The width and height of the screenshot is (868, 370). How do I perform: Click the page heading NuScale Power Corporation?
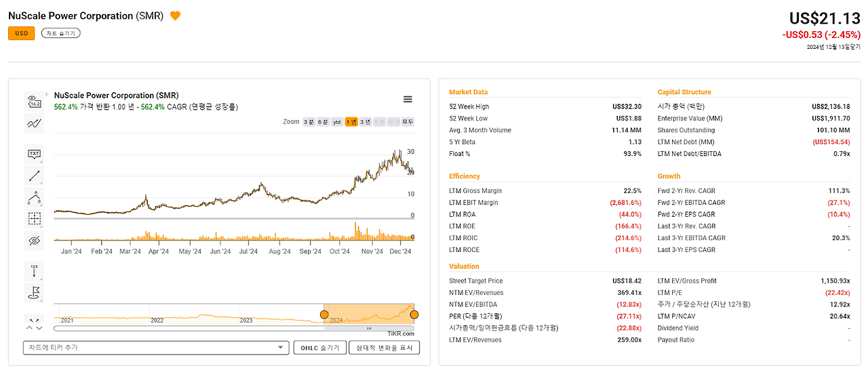(x=71, y=16)
